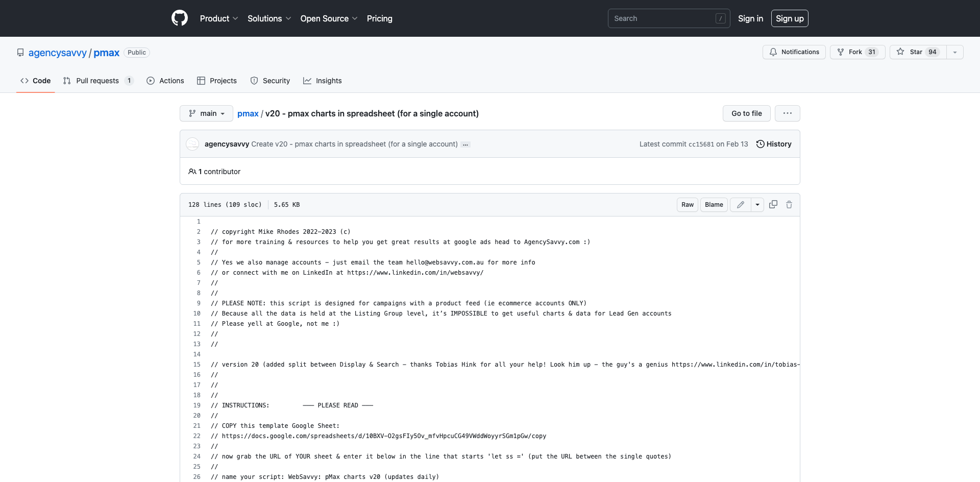Expand commit message ellipsis button
980x482 pixels.
tap(465, 144)
